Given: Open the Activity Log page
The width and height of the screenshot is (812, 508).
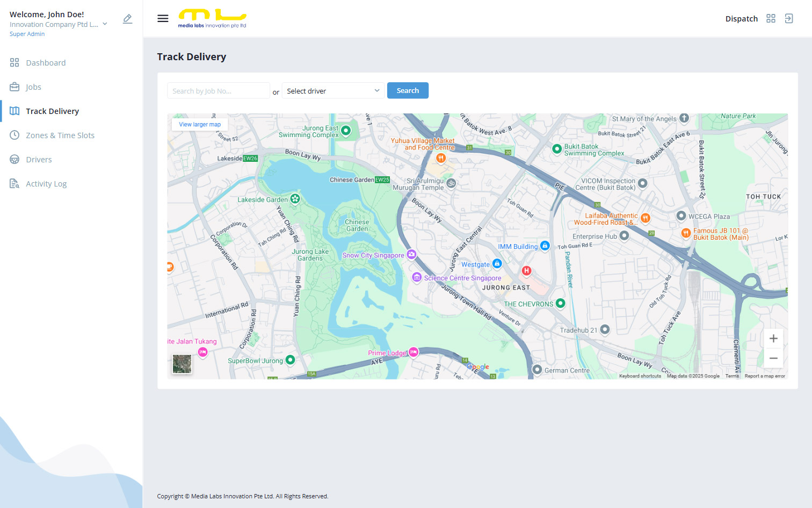Looking at the screenshot, I should [46, 184].
